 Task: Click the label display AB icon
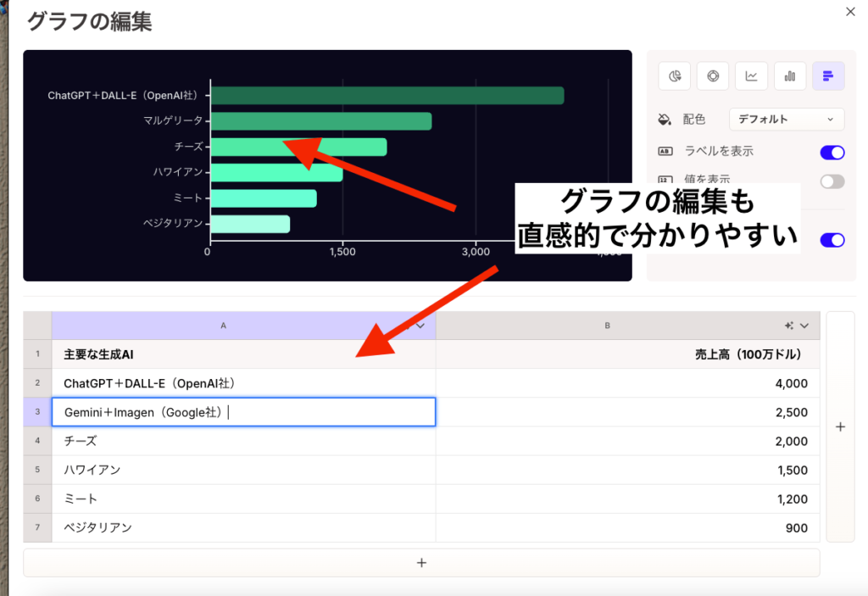665,151
